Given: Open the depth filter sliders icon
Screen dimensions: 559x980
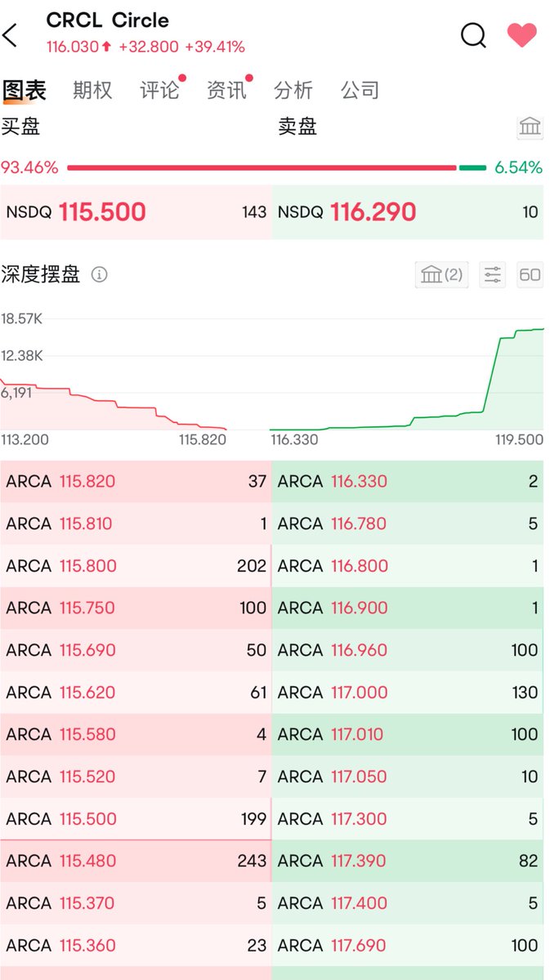Looking at the screenshot, I should (x=492, y=274).
